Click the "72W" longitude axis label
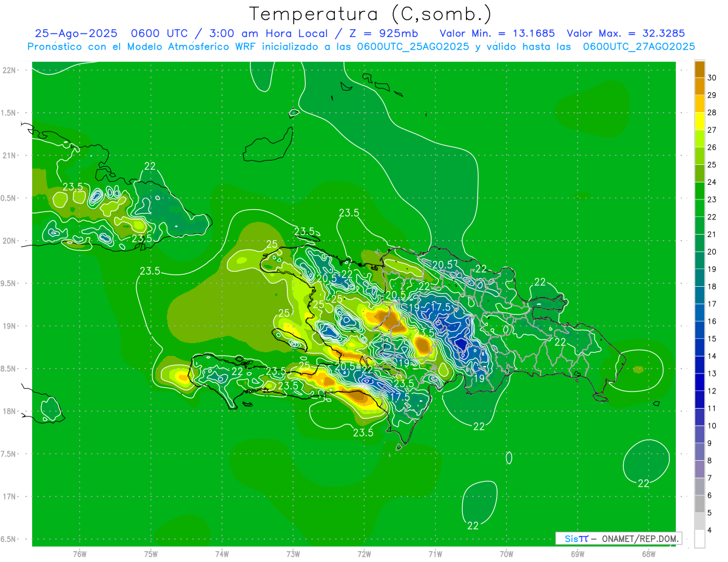Viewport: 728px width, 562px height. [x=364, y=554]
